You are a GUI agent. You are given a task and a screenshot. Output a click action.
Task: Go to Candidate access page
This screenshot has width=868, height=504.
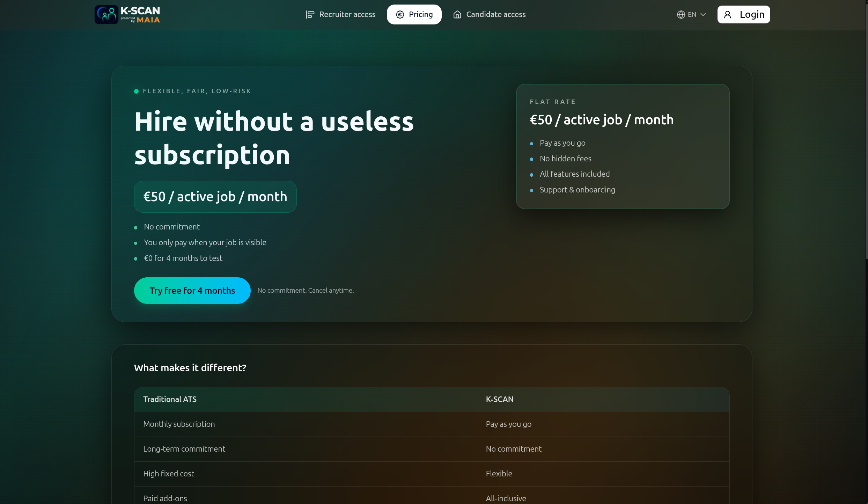click(x=496, y=15)
